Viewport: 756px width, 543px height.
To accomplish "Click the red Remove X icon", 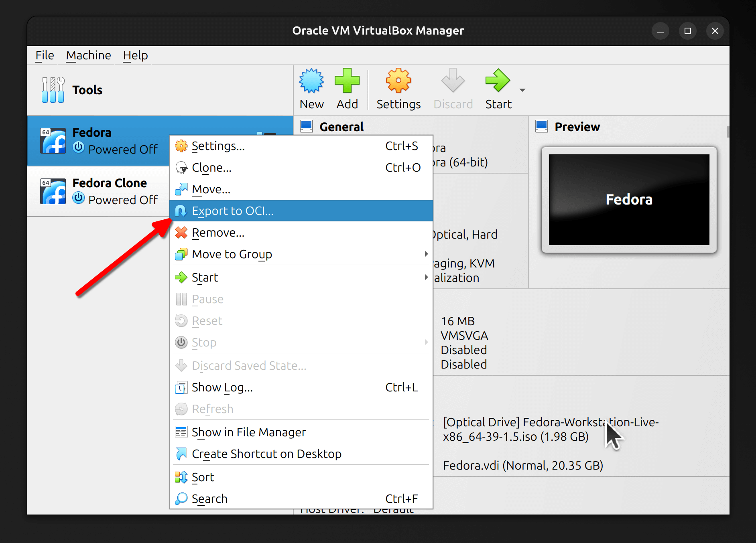I will 181,233.
